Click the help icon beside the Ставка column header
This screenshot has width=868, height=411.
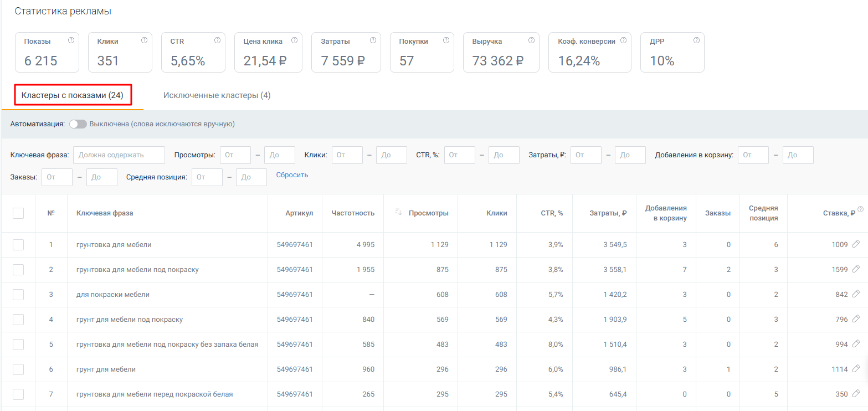tap(860, 209)
